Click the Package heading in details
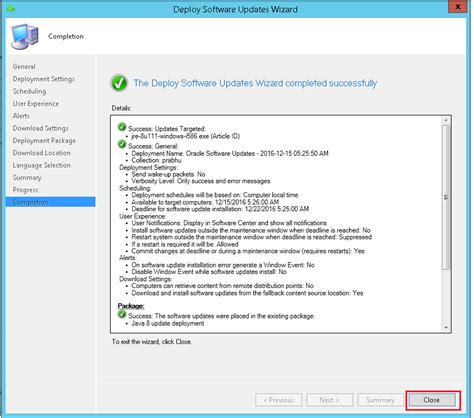The width and height of the screenshot is (474, 418). 131,306
